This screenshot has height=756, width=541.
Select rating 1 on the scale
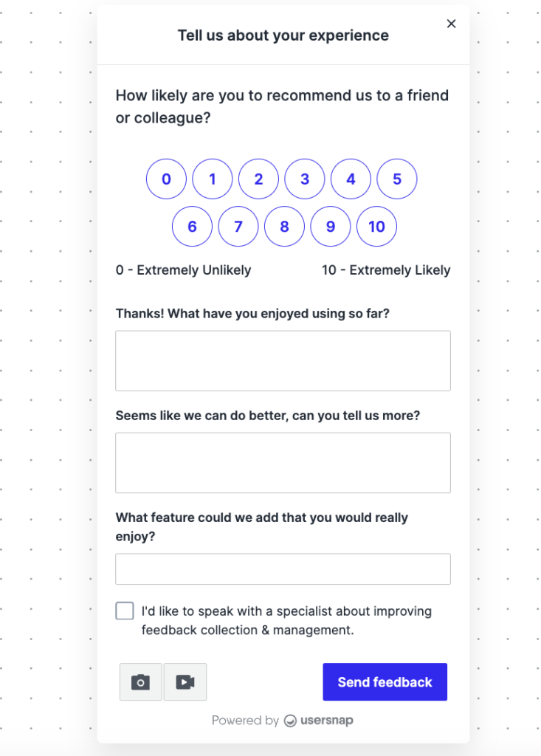[213, 179]
